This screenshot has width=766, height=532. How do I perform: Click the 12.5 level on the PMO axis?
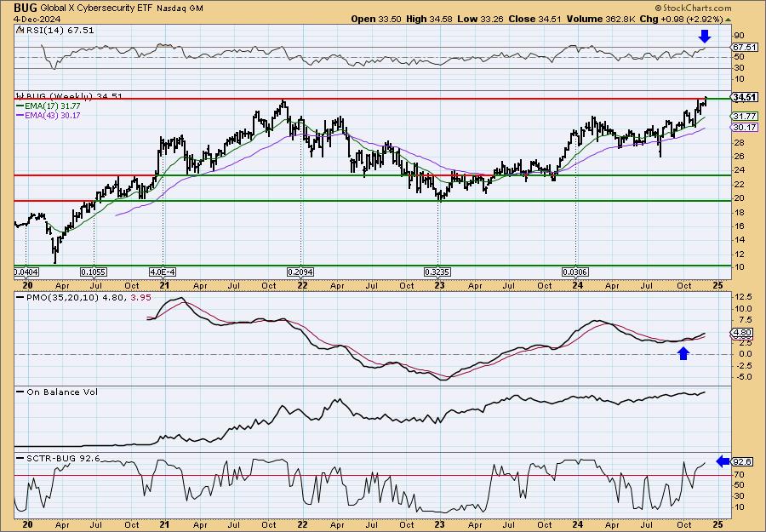743,298
